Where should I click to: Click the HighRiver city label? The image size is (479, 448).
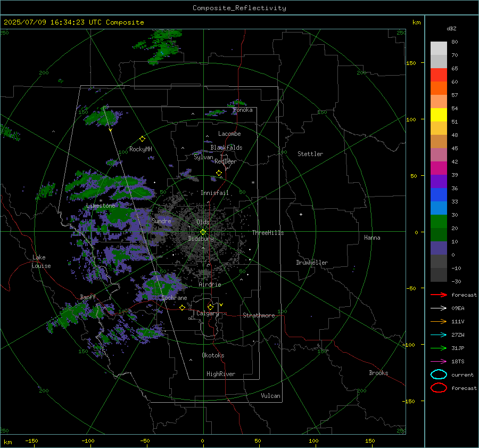coord(221,374)
